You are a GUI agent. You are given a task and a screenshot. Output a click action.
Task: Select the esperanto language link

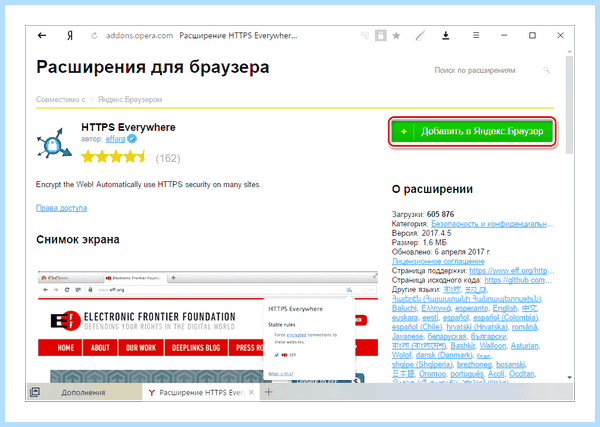(473, 308)
